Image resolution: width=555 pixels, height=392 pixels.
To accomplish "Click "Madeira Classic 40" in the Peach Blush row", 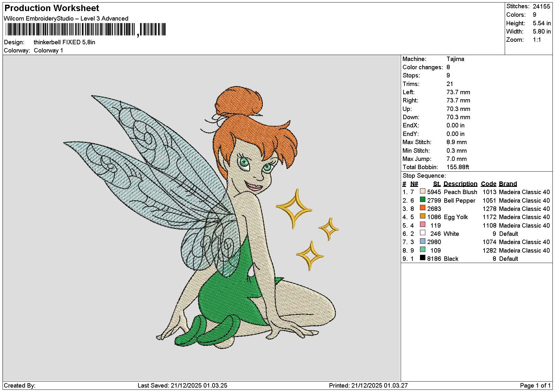I will coord(524,192).
